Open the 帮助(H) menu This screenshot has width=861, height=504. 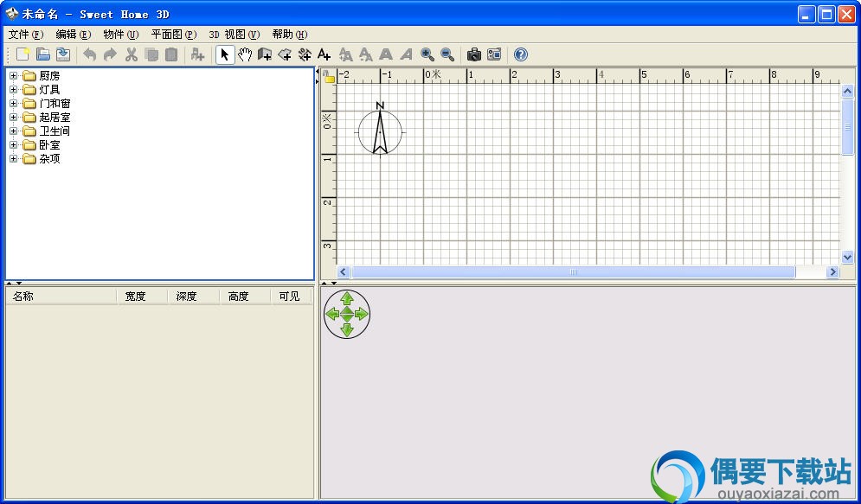pos(289,35)
